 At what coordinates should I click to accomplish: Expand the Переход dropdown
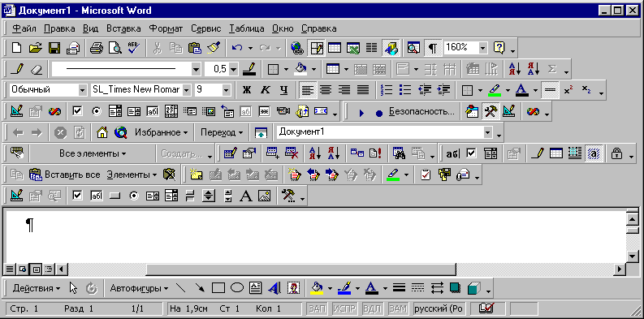pyautogui.click(x=222, y=132)
